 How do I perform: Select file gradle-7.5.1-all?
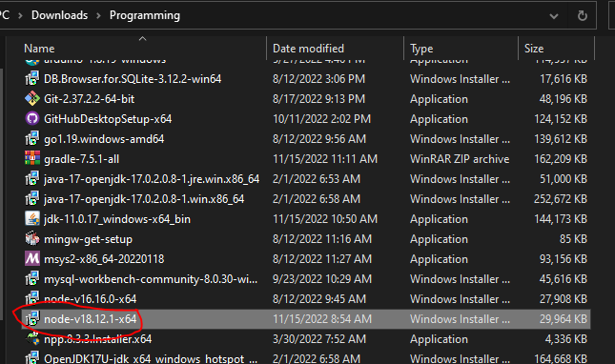(x=82, y=159)
